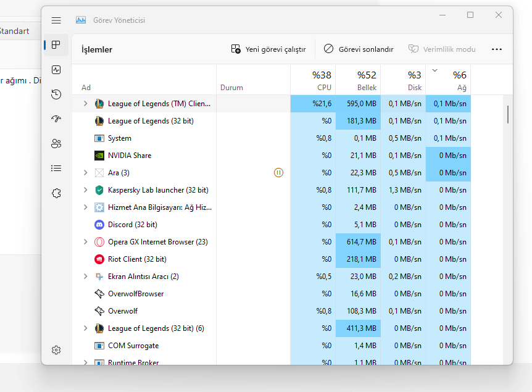Expand Kaspersky Lab launcher process group

86,190
